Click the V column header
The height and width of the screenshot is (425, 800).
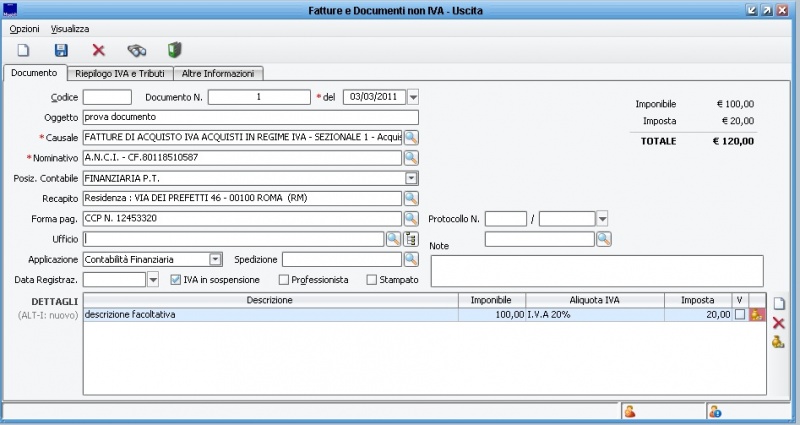[740, 300]
